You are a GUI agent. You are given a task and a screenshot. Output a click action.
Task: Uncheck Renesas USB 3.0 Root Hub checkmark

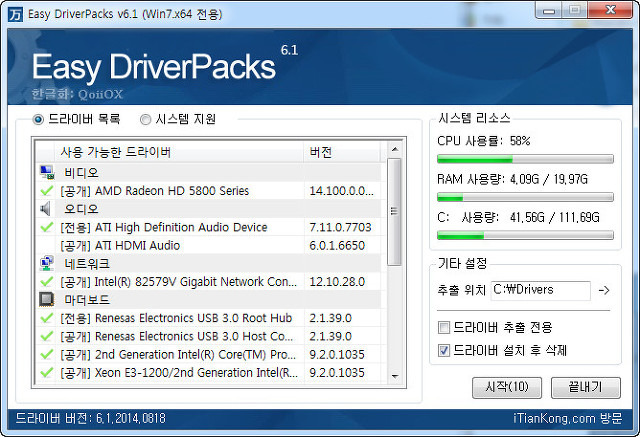47,318
